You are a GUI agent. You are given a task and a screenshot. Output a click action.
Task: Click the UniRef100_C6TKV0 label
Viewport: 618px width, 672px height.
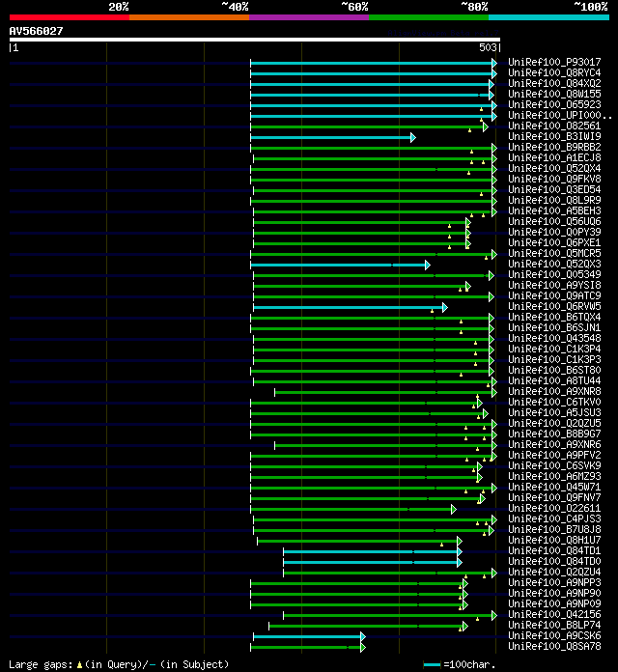(x=554, y=403)
